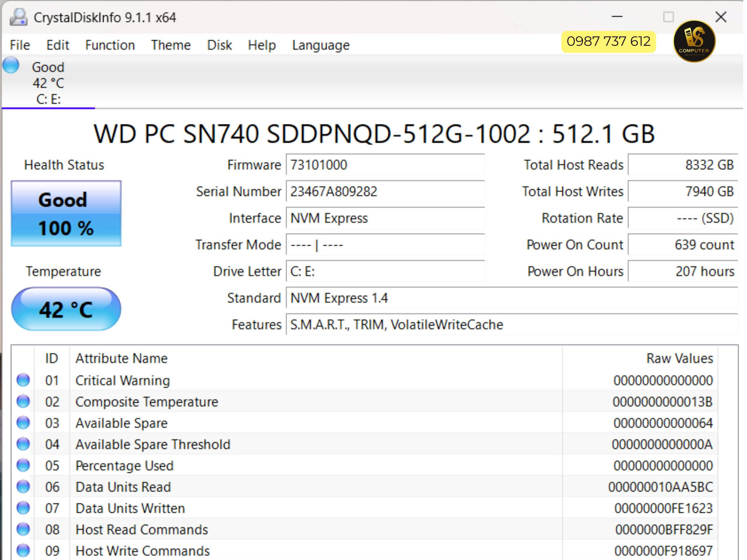
Task: Click the Total Host Reads value 8332 GB
Action: [x=683, y=165]
